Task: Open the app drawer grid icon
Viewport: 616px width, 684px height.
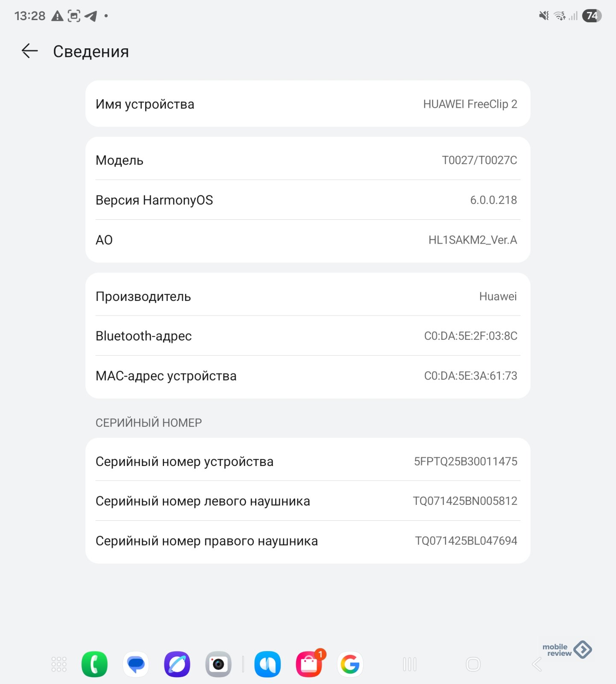Action: pyautogui.click(x=59, y=664)
